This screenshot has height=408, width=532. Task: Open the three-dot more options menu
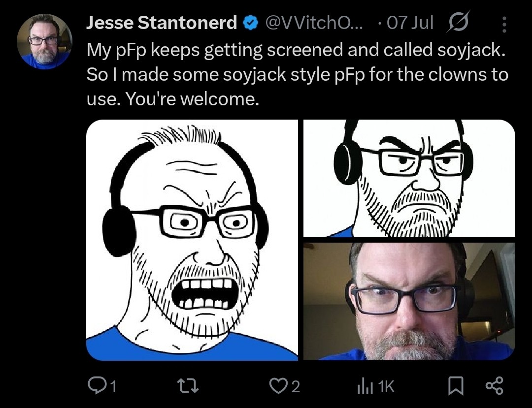pos(503,23)
